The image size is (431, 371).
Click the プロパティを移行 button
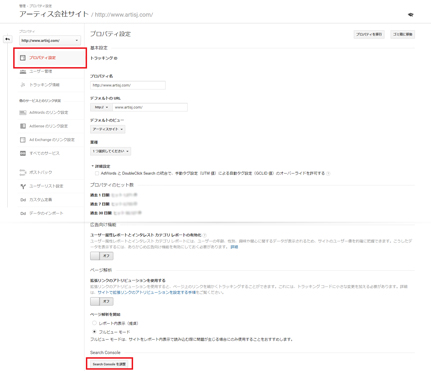[x=369, y=34]
